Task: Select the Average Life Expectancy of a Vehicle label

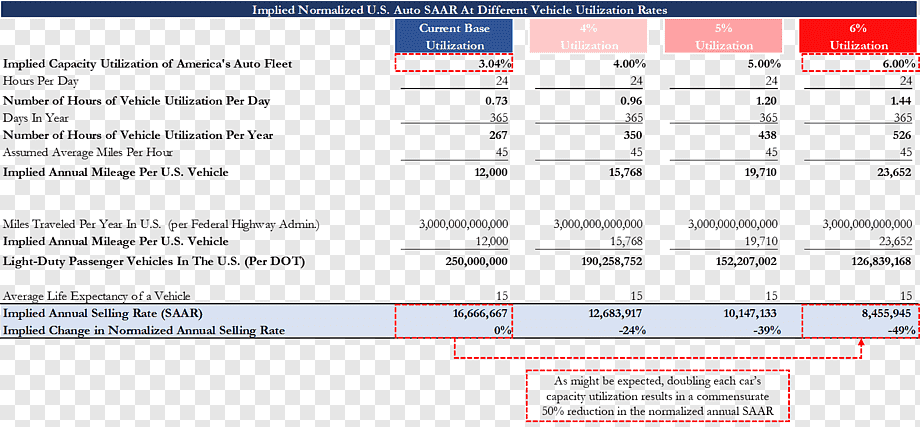Action: [97, 296]
